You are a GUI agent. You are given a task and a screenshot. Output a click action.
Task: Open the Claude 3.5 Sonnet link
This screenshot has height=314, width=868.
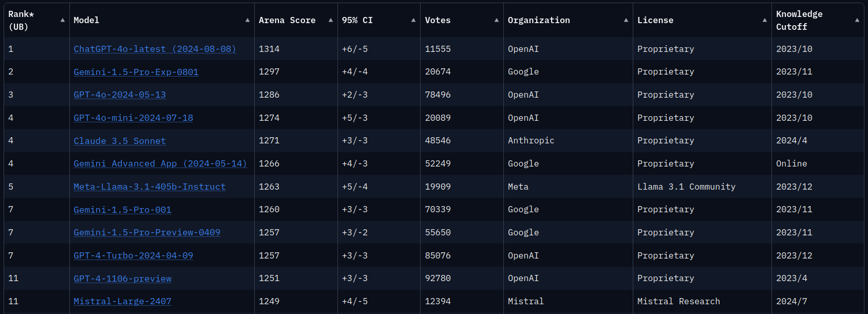coord(120,141)
